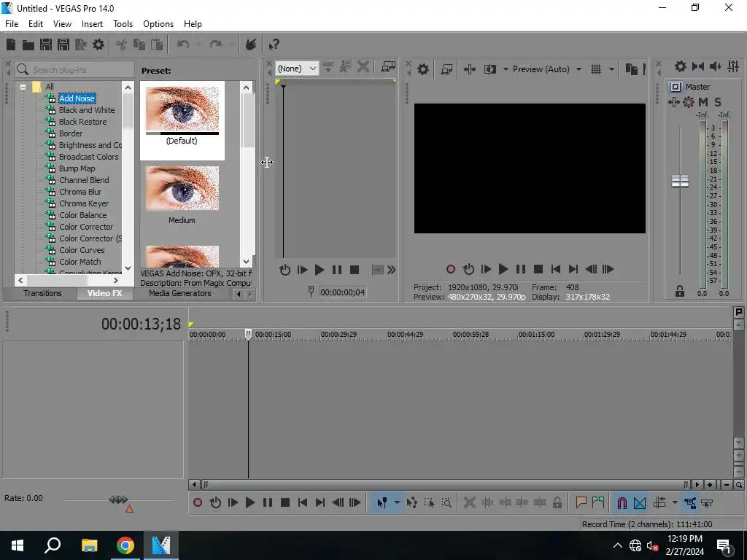Go to end in Video Preview transport
The width and height of the screenshot is (747, 560).
point(573,269)
